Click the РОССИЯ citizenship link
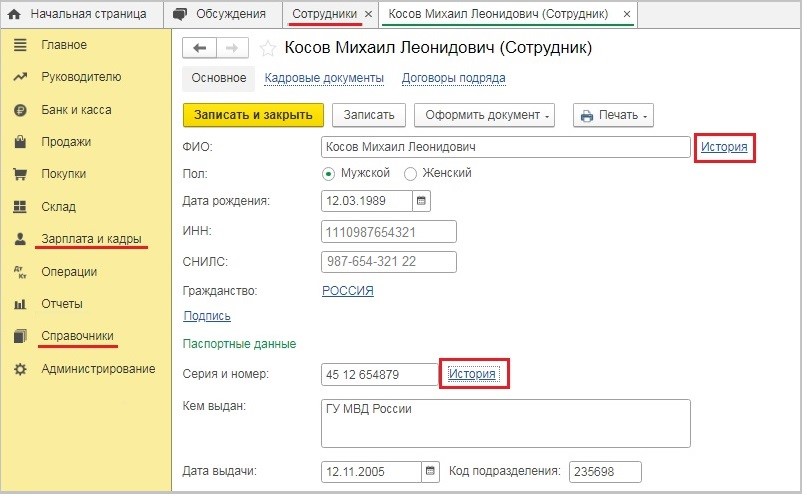 (347, 291)
